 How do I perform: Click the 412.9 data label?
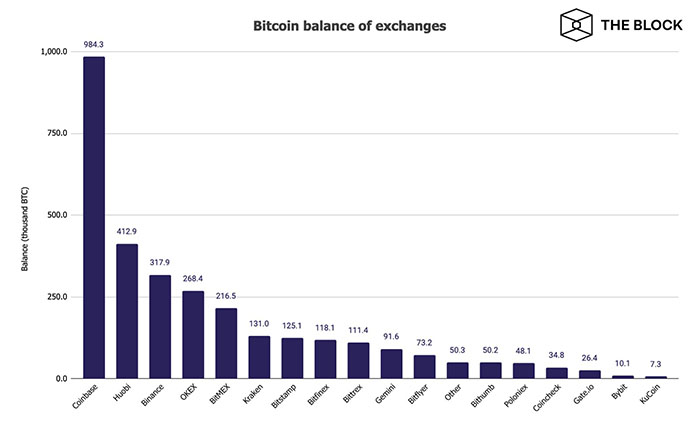(127, 231)
